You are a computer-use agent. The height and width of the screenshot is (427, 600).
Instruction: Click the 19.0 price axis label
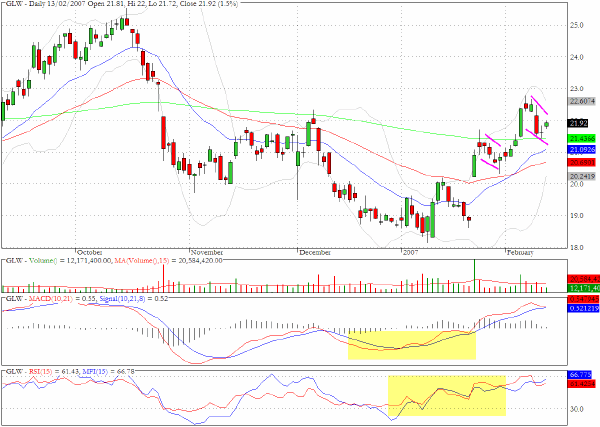(x=576, y=216)
